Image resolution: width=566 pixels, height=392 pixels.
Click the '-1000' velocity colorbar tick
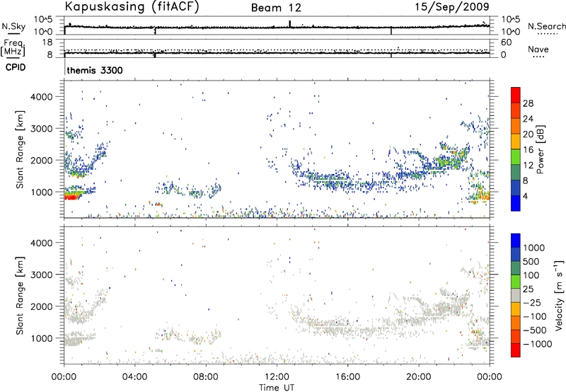[x=538, y=344]
